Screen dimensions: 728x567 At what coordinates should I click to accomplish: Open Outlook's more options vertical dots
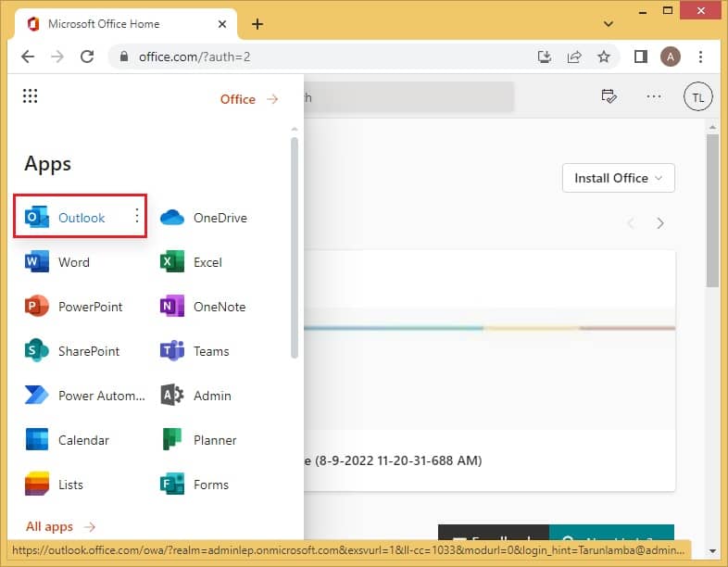coord(137,216)
